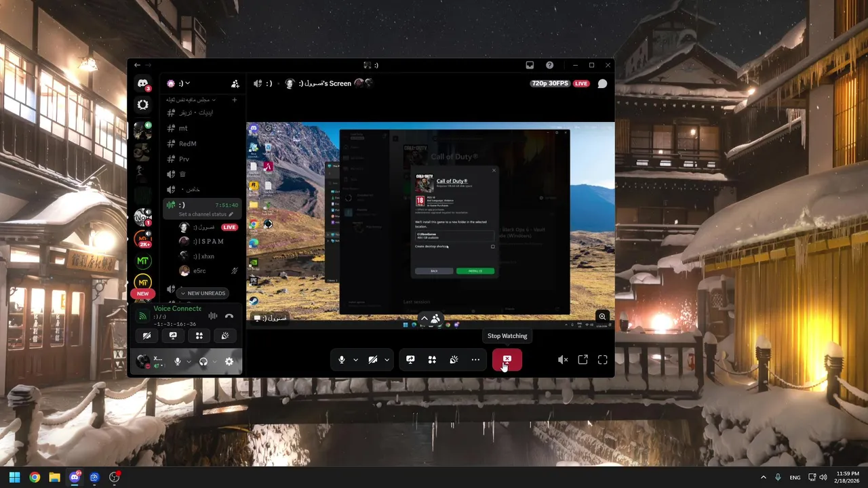Stop watching the stream
868x488 pixels.
click(507, 360)
